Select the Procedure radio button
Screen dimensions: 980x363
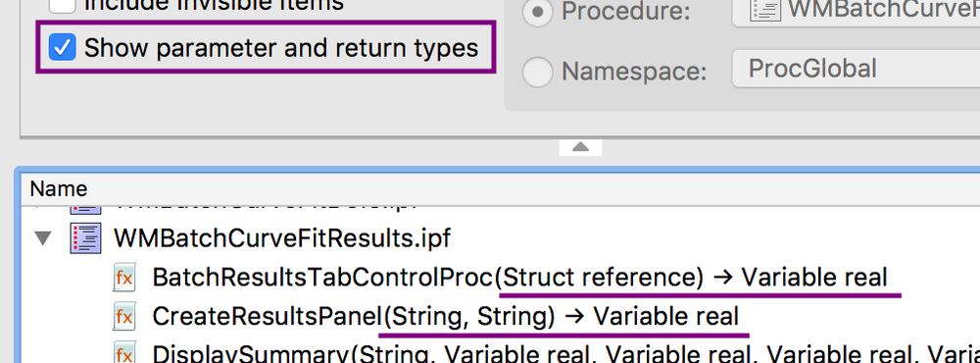537,12
